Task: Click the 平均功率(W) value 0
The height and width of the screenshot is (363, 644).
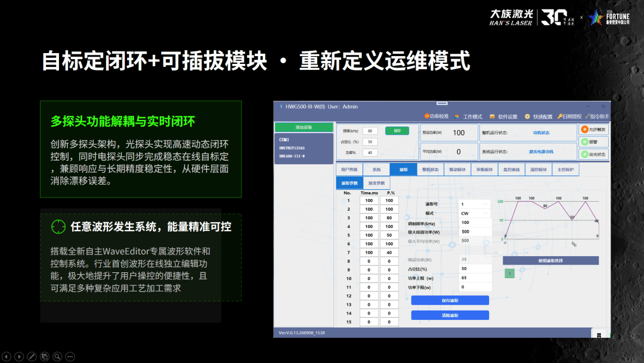Action: point(459,152)
